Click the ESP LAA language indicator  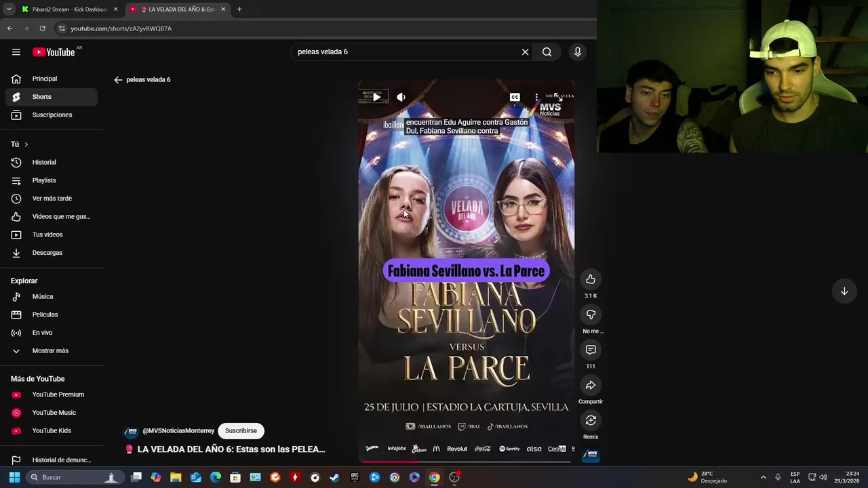coord(795,477)
